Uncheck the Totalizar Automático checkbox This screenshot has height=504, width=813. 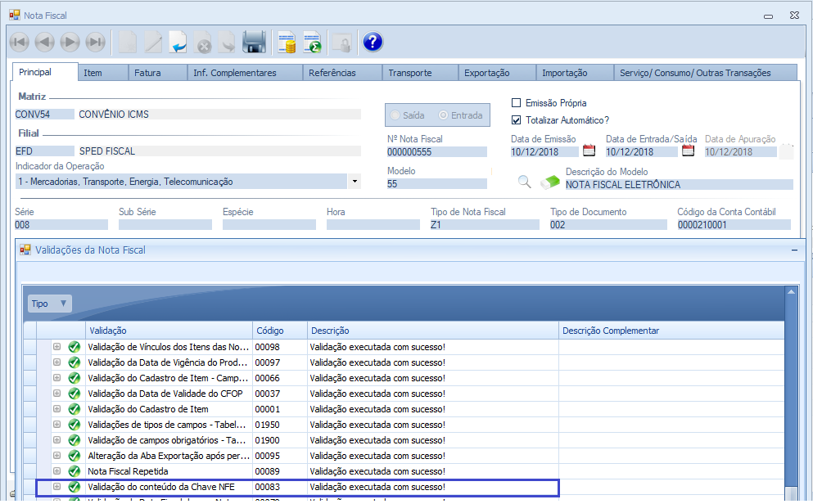coord(516,119)
